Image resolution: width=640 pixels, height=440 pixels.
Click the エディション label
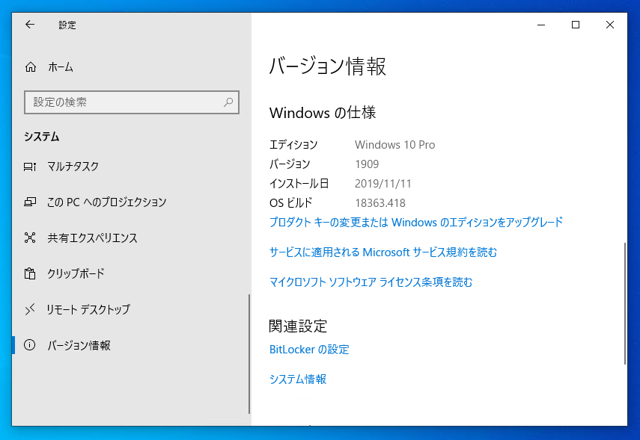tap(293, 145)
